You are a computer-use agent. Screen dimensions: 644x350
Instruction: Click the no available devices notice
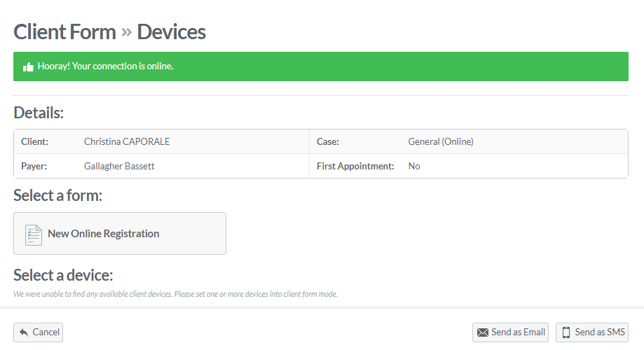[175, 294]
